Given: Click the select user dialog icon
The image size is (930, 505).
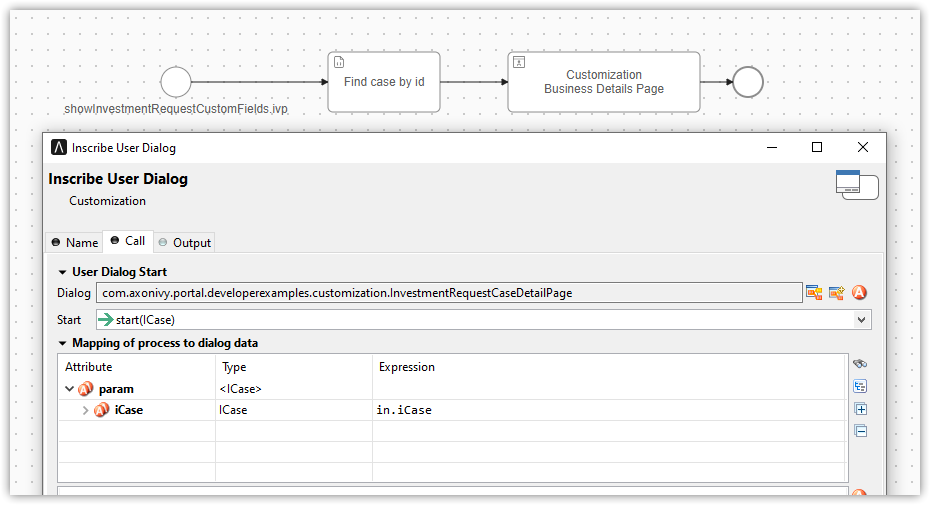Looking at the screenshot, I should tap(814, 293).
